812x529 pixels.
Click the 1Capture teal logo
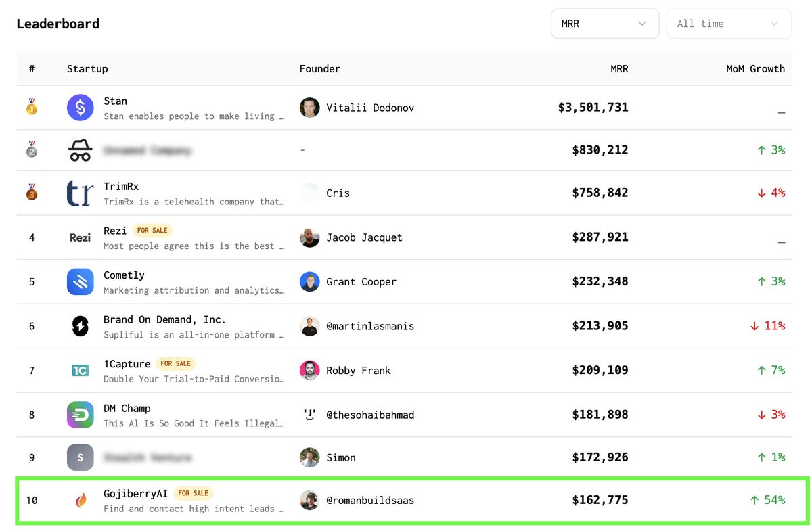81,370
